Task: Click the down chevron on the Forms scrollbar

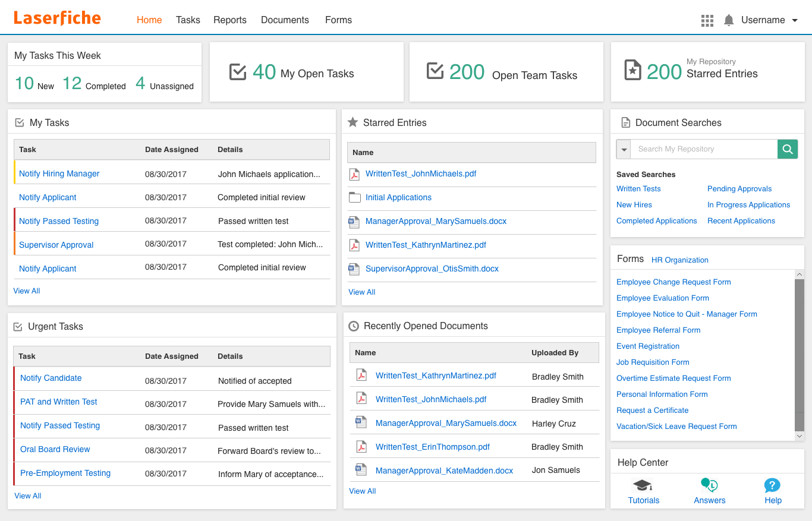Action: coord(800,435)
